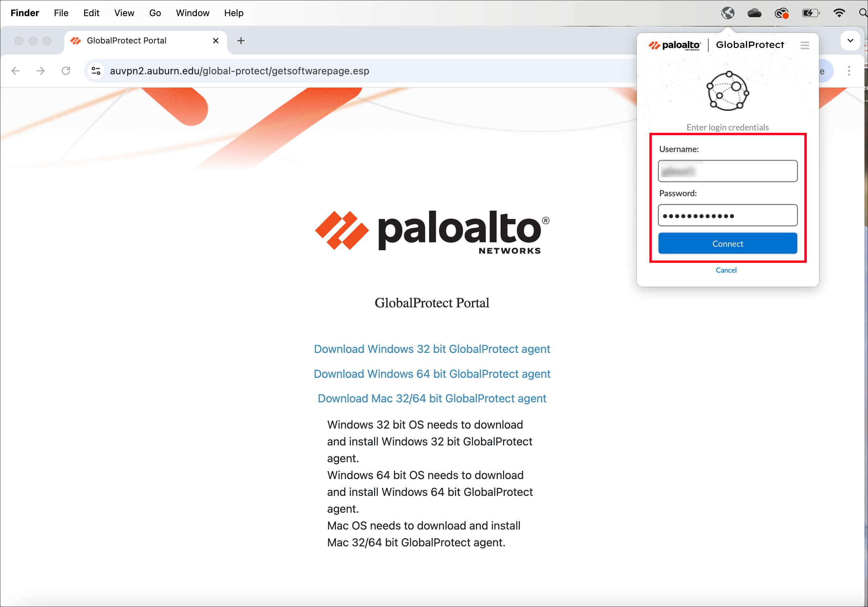
Task: Click the Palo Alto Networks logo in popup
Action: tap(674, 45)
